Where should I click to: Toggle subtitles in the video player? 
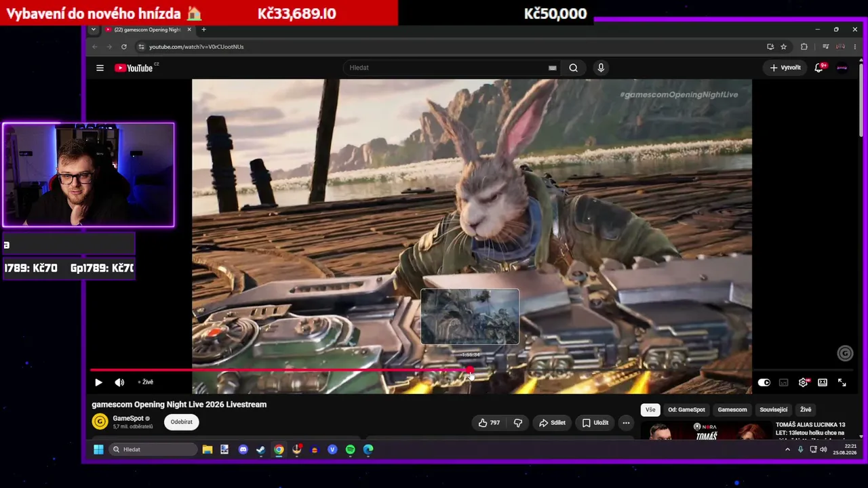pos(784,382)
